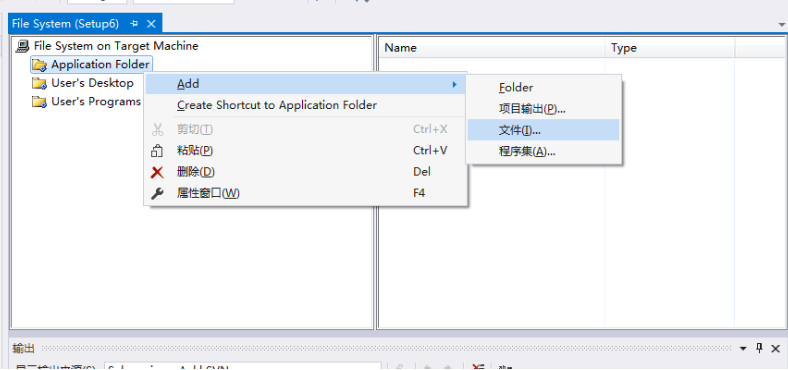This screenshot has height=370, width=788.
Task: Select File System on Target Machine node
Action: pos(116,46)
